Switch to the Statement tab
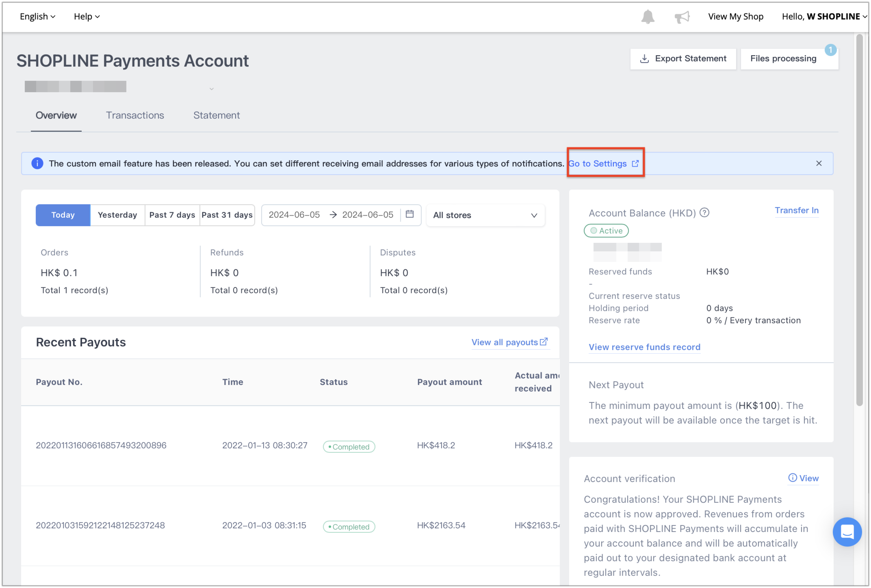 pos(216,115)
